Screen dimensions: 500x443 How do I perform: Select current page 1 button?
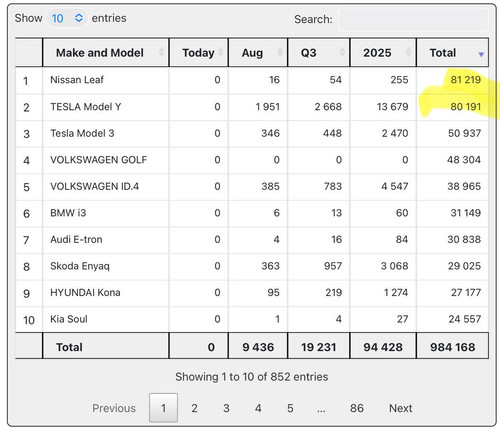163,408
